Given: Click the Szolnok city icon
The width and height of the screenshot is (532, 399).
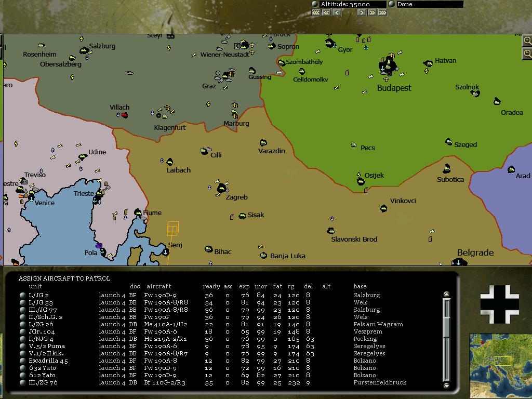Looking at the screenshot, I should [x=475, y=94].
